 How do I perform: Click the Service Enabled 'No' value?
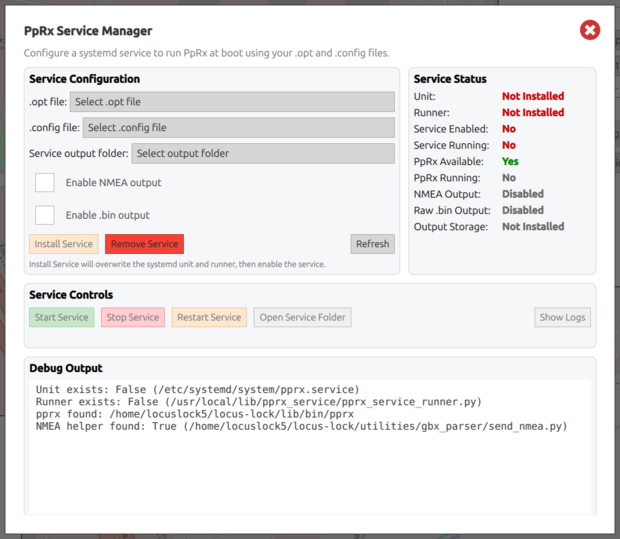click(509, 129)
